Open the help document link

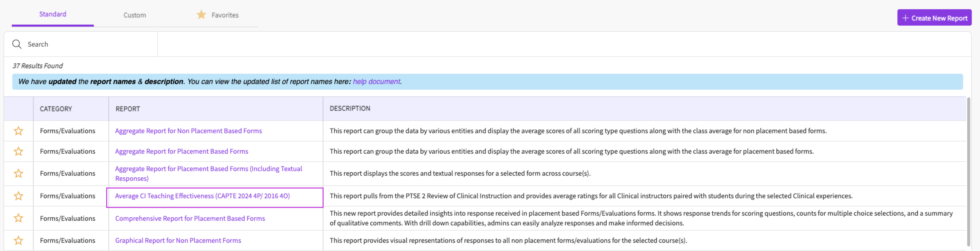(x=376, y=82)
